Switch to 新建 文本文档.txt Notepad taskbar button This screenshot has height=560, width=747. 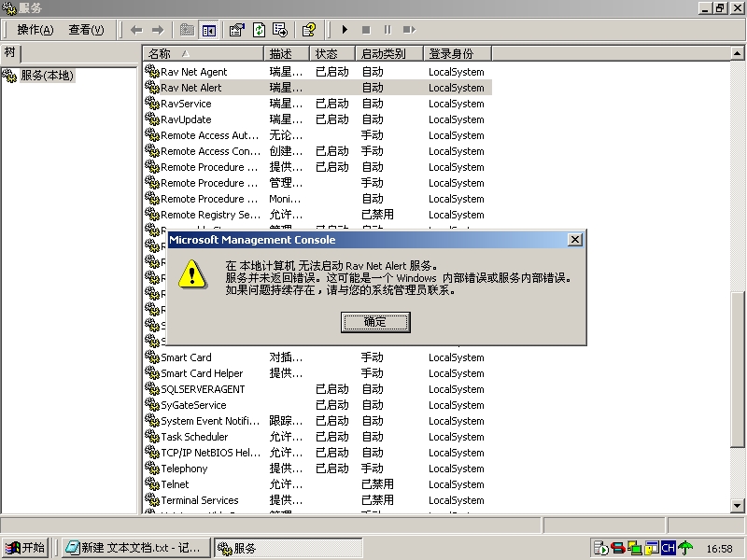pyautogui.click(x=136, y=548)
